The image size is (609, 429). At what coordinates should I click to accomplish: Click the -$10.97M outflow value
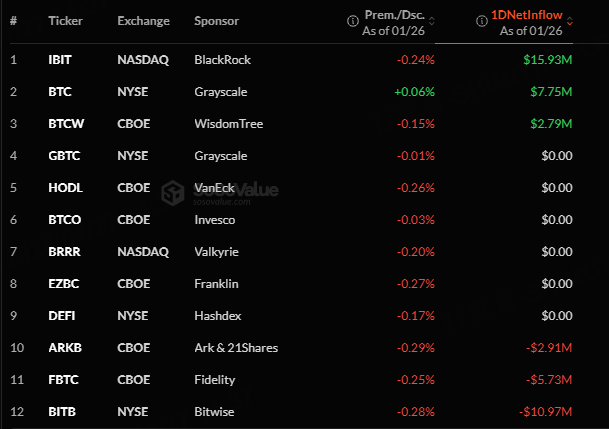(x=546, y=412)
